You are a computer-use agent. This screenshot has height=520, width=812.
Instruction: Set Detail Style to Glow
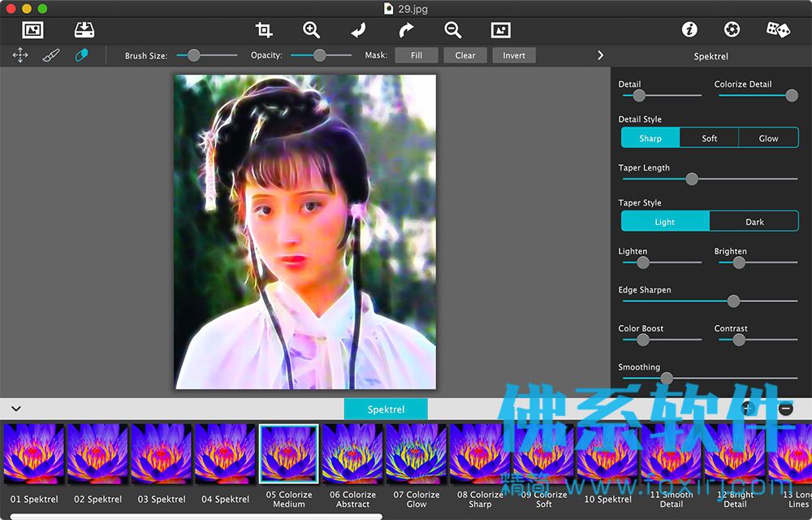coord(768,138)
